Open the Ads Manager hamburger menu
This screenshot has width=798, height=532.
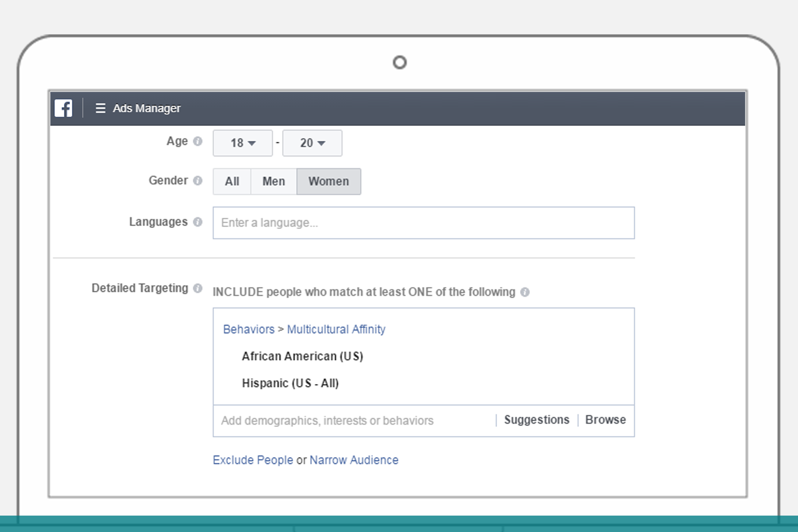coord(100,108)
